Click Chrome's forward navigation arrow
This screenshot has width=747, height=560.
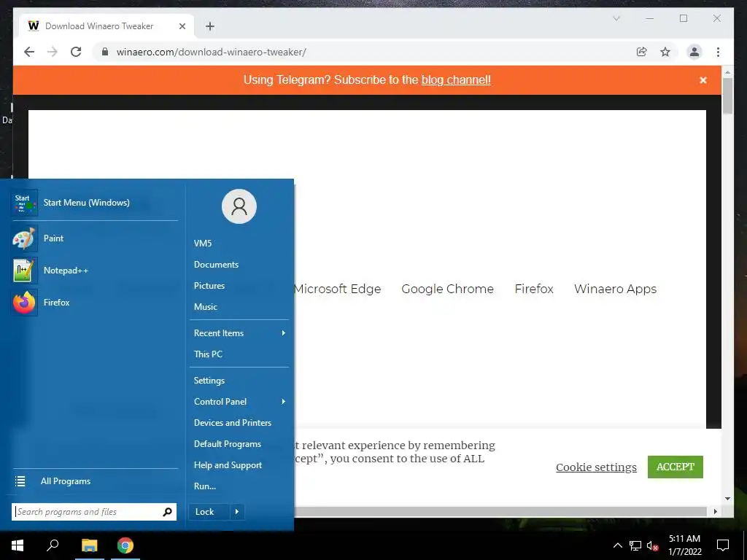pyautogui.click(x=53, y=52)
